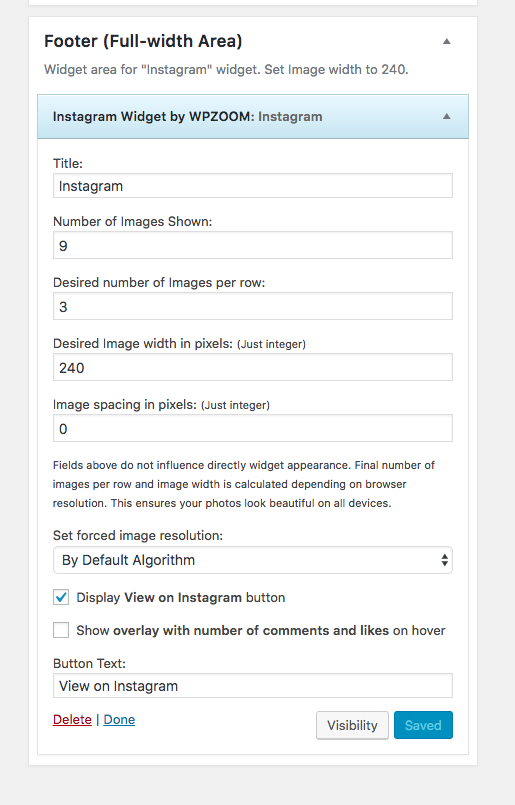
Task: Focus the Number of Images Shown field
Action: (x=253, y=245)
